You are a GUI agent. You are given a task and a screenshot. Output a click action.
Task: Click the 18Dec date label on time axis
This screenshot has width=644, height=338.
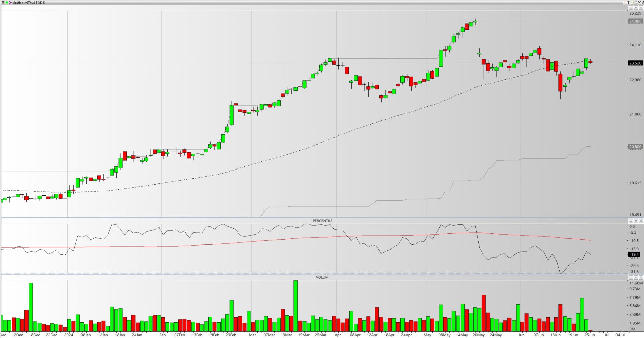coord(34,335)
